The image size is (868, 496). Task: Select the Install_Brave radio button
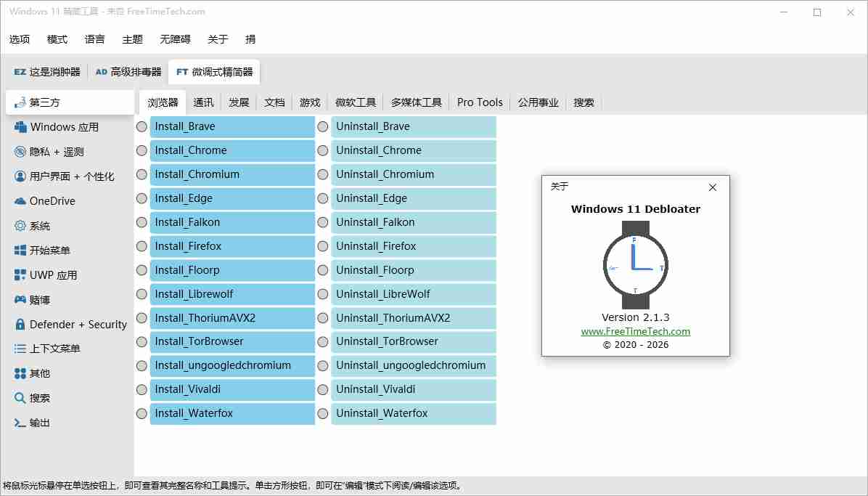coord(142,127)
